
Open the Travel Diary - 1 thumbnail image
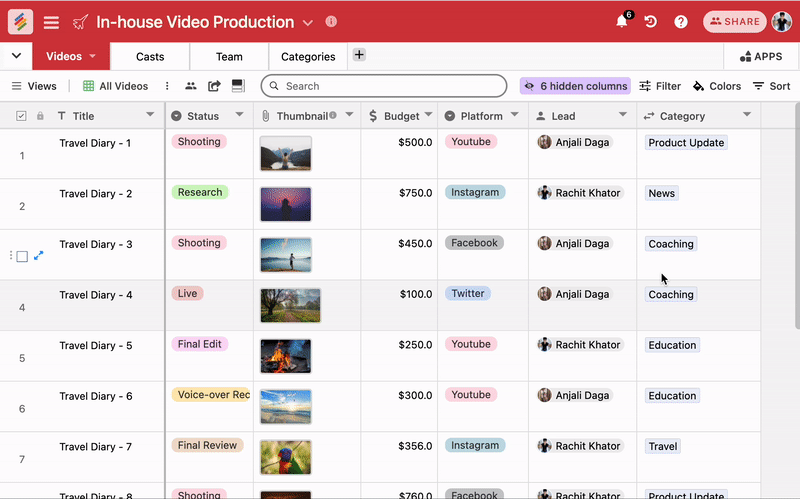pos(286,153)
